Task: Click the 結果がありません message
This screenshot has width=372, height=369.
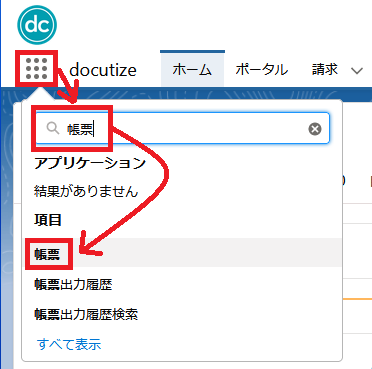Action: click(86, 191)
